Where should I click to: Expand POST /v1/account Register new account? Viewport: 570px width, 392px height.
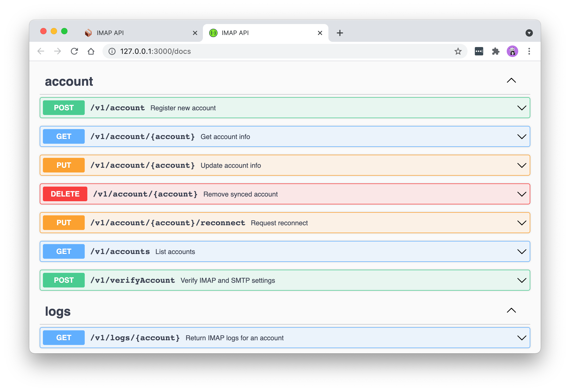[x=521, y=108]
